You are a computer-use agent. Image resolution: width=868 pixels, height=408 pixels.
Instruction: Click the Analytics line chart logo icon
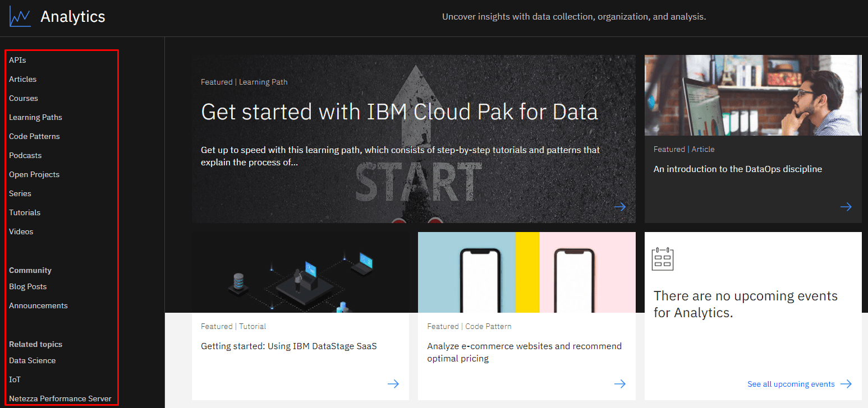[x=20, y=17]
